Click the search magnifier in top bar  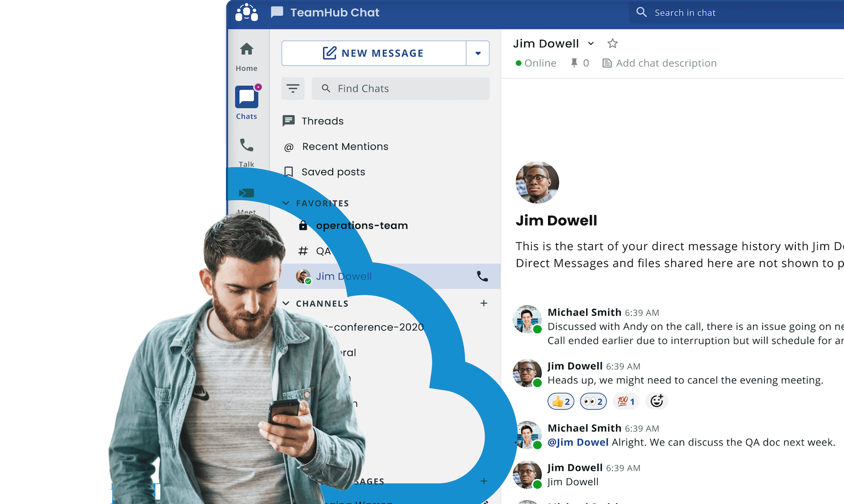coord(641,12)
